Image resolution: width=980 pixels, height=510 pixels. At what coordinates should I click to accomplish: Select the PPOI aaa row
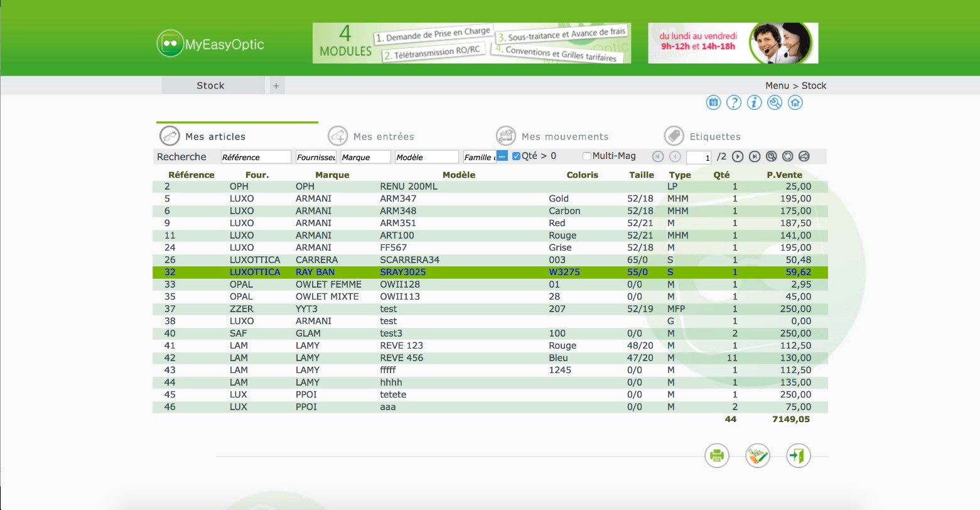pos(490,407)
